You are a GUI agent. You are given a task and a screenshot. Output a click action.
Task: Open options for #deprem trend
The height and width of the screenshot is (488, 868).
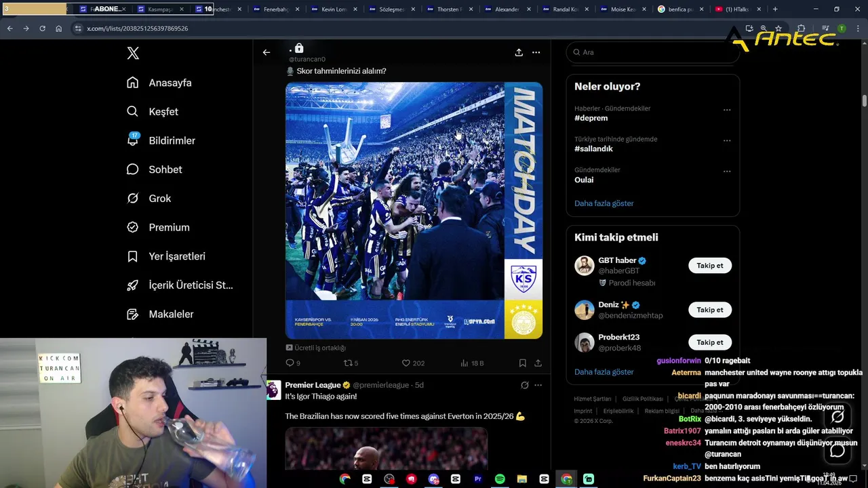pos(727,110)
